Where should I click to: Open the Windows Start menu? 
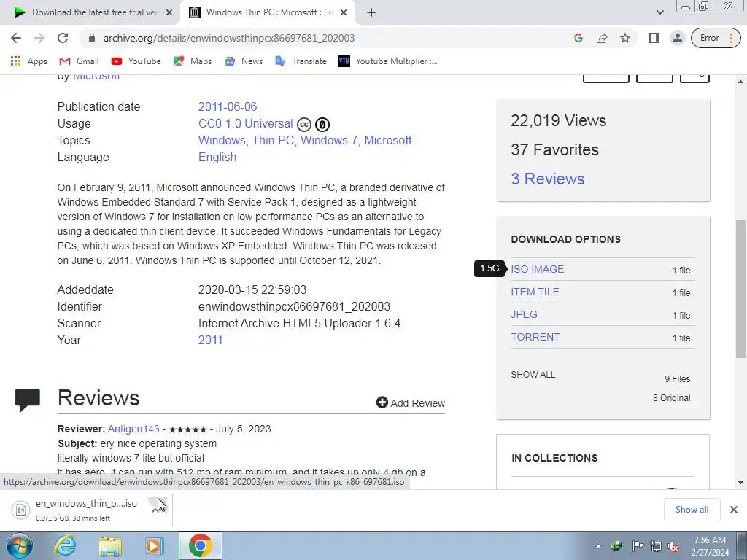click(20, 545)
